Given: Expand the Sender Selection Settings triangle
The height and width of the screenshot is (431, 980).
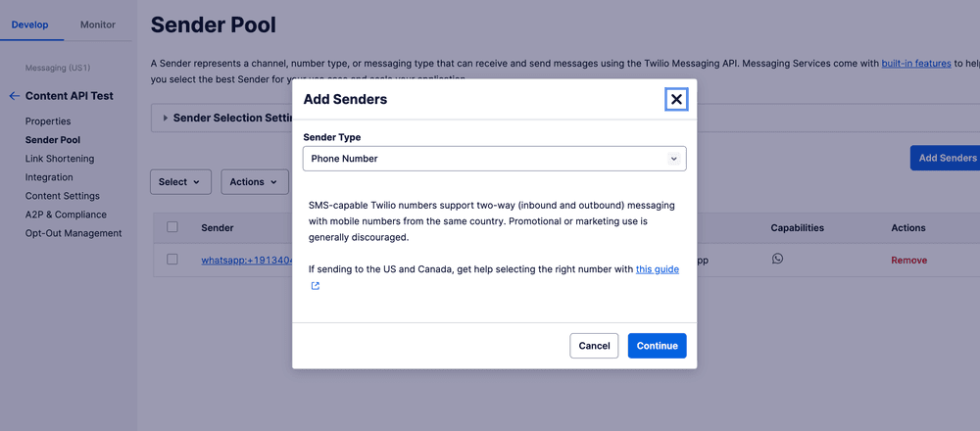Looking at the screenshot, I should pyautogui.click(x=166, y=118).
